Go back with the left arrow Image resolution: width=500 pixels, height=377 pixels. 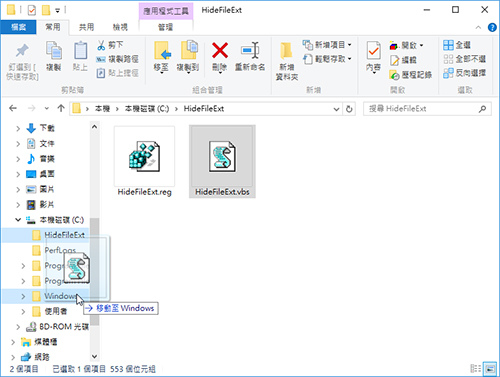click(13, 108)
